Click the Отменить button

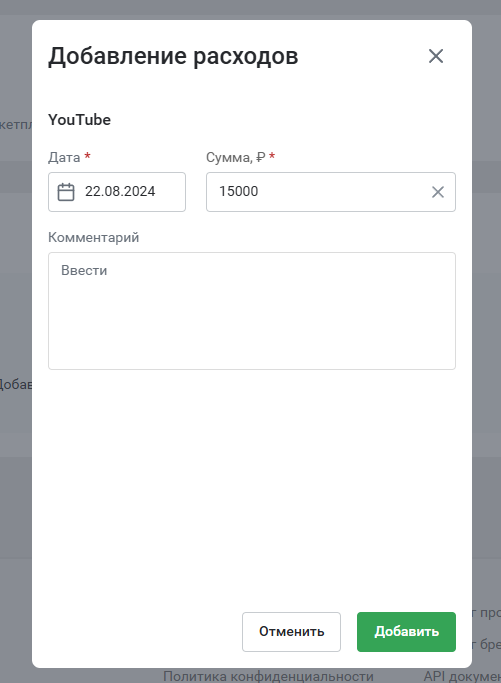291,632
